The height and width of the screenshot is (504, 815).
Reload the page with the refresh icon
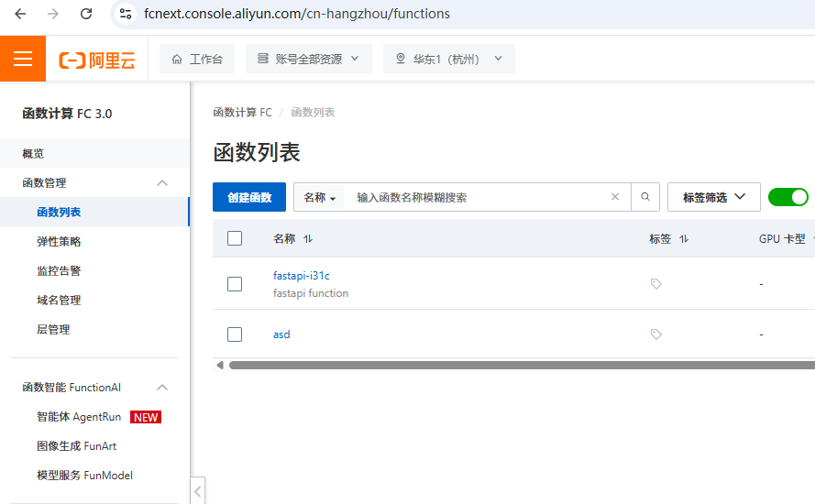(x=86, y=14)
